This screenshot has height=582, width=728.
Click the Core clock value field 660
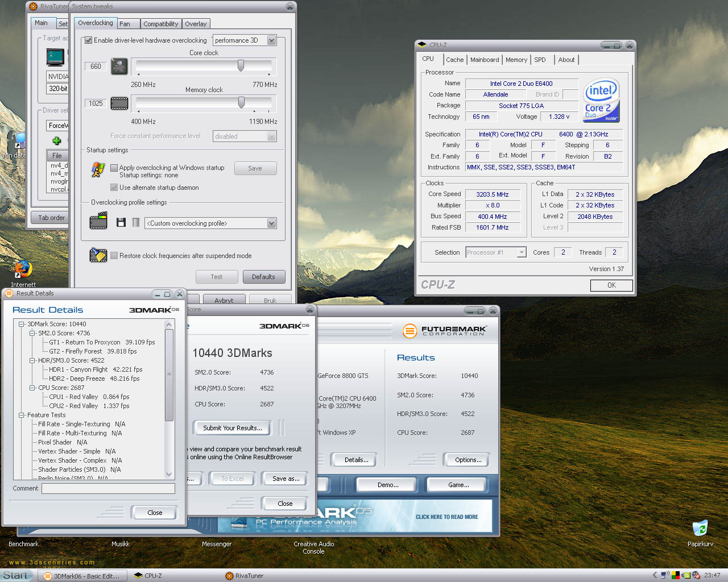tap(96, 66)
